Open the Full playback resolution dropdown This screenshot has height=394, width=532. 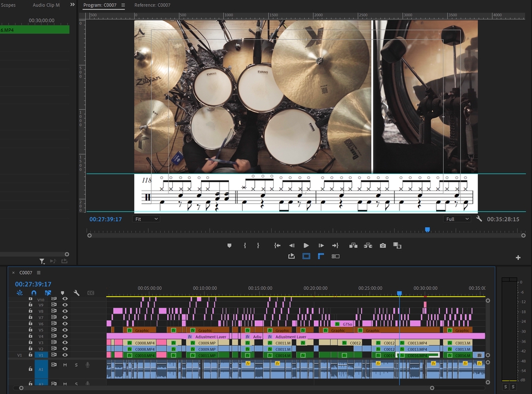tap(457, 219)
